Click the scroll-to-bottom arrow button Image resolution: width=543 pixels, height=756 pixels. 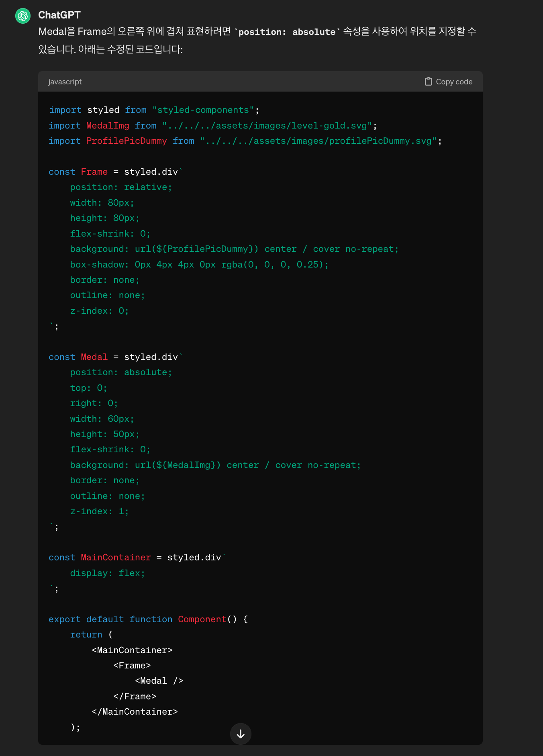click(241, 734)
